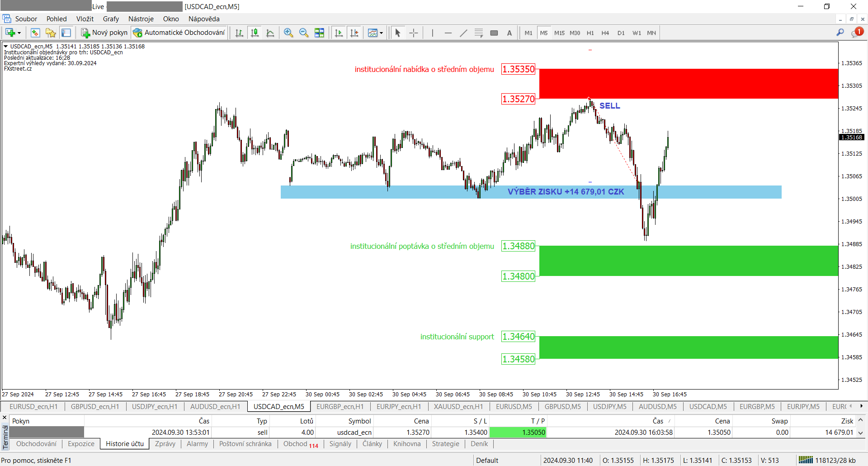
Task: Switch timeframe to H4
Action: tap(605, 33)
